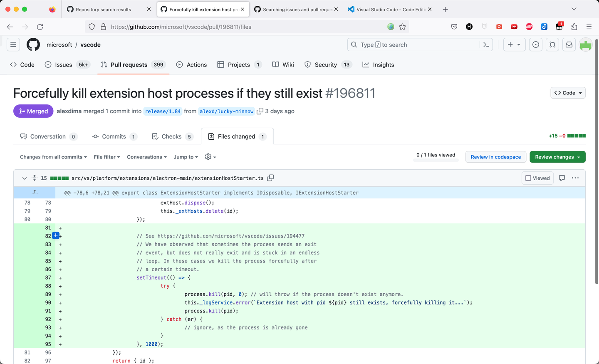Open the Projects repository tab
The height and width of the screenshot is (364, 599).
(240, 64)
